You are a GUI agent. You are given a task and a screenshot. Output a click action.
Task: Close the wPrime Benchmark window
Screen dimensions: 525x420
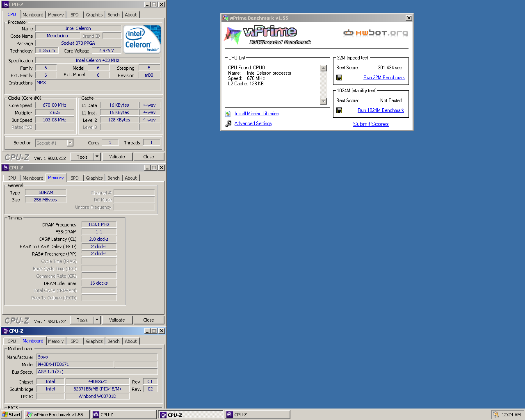tap(409, 18)
